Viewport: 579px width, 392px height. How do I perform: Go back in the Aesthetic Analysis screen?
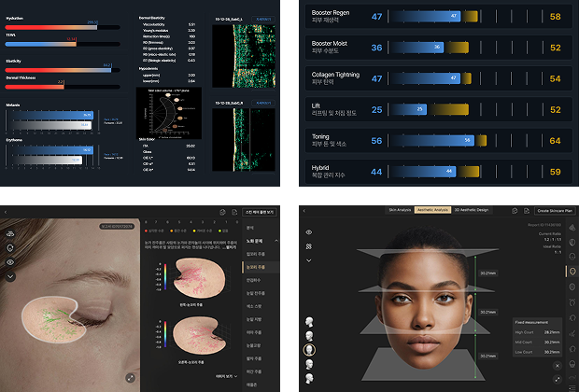(x=304, y=211)
